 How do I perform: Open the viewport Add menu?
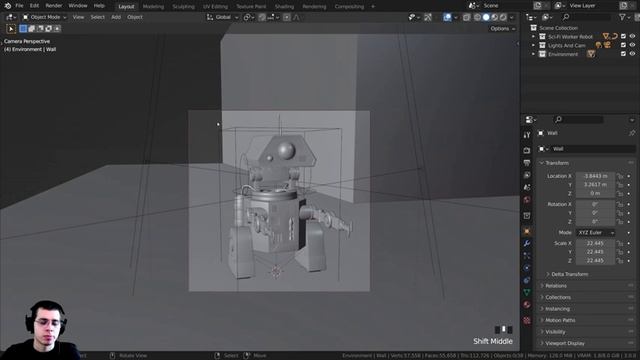coord(116,17)
